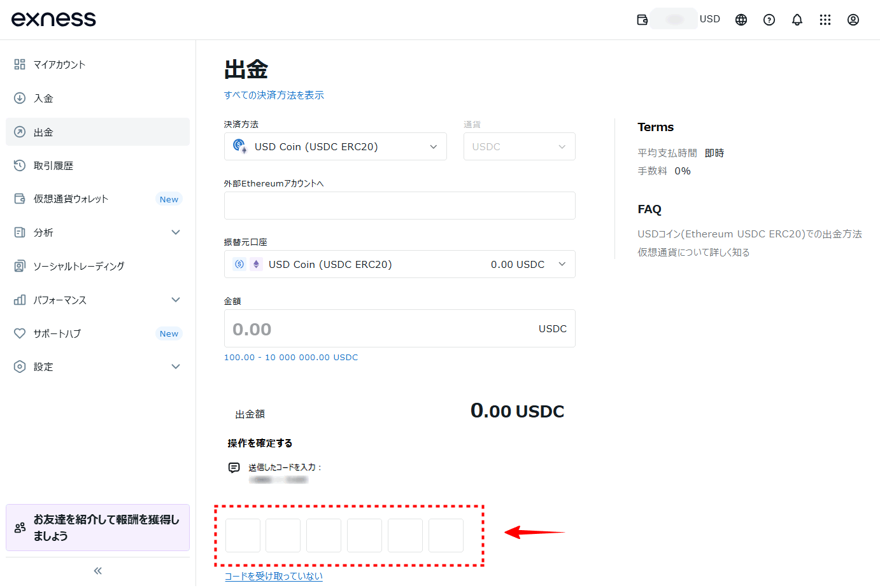Open the help question mark icon
Screen dimensions: 880x588
pos(769,20)
